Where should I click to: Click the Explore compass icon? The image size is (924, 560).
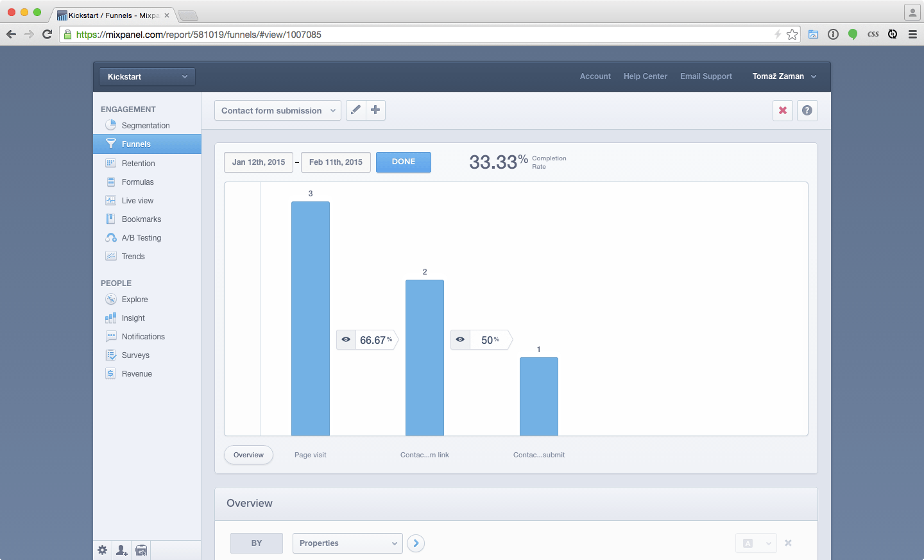[x=110, y=299]
